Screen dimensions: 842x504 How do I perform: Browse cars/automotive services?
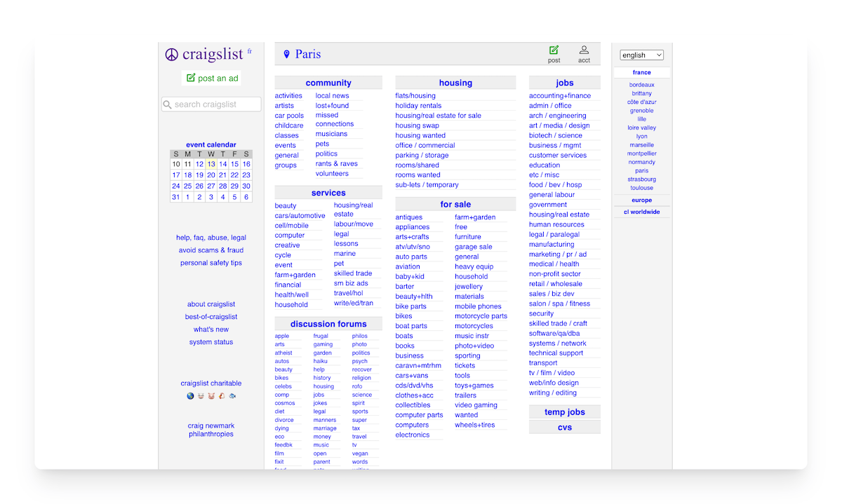pyautogui.click(x=300, y=216)
